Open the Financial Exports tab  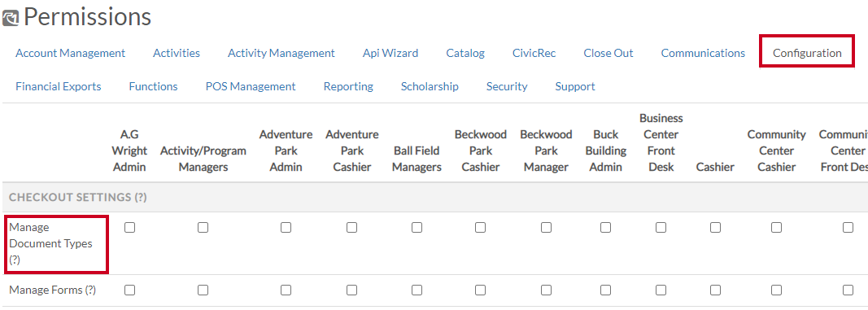click(x=58, y=86)
